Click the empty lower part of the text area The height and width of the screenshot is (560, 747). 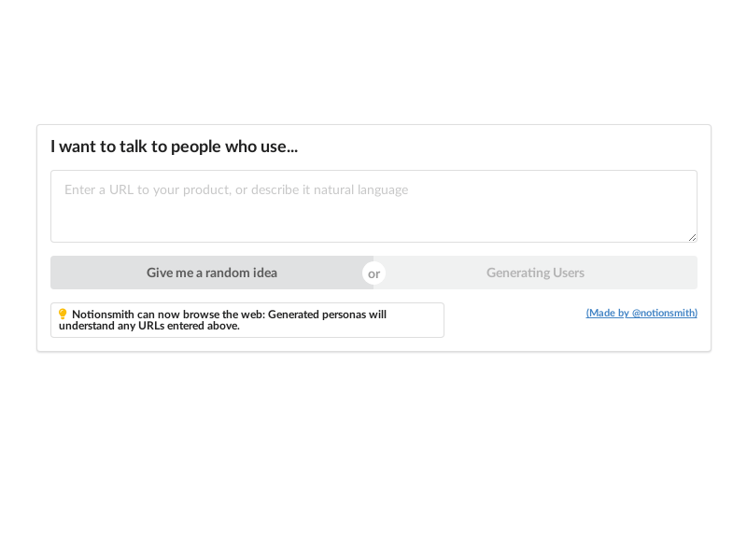coord(374,224)
